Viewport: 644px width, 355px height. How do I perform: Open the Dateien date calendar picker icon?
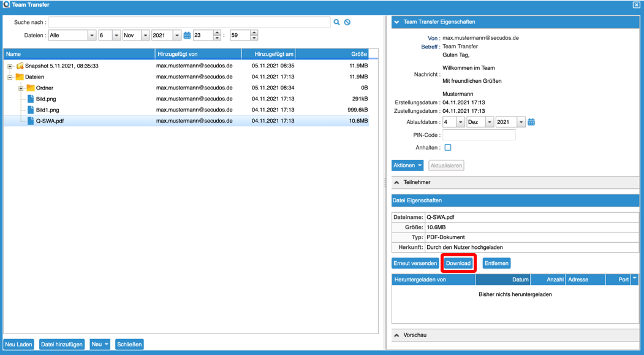click(188, 36)
